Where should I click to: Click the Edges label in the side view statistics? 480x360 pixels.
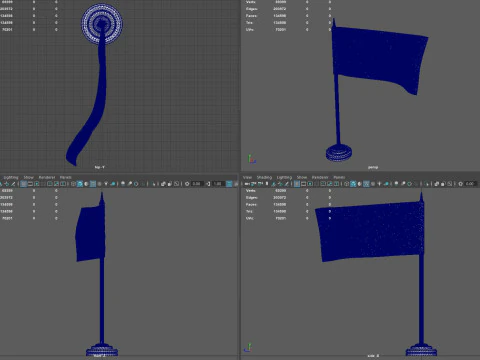tap(251, 197)
